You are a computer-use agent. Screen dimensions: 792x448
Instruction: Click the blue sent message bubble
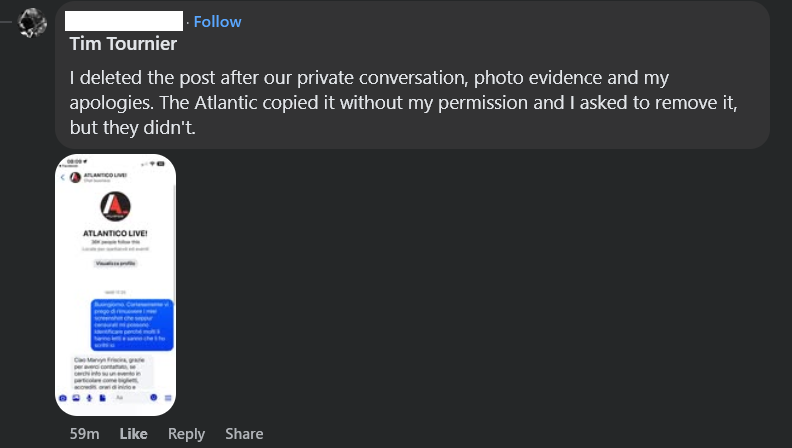[132, 323]
